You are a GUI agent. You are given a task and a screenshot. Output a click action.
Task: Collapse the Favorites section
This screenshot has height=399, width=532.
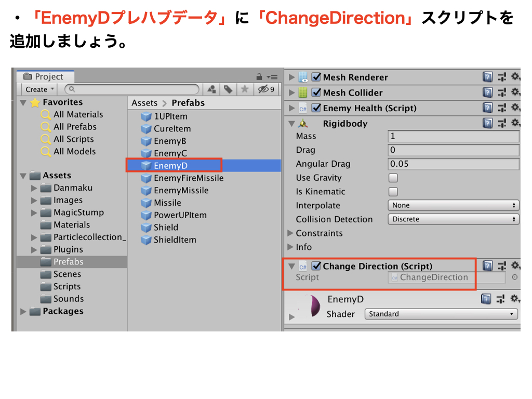[23, 102]
